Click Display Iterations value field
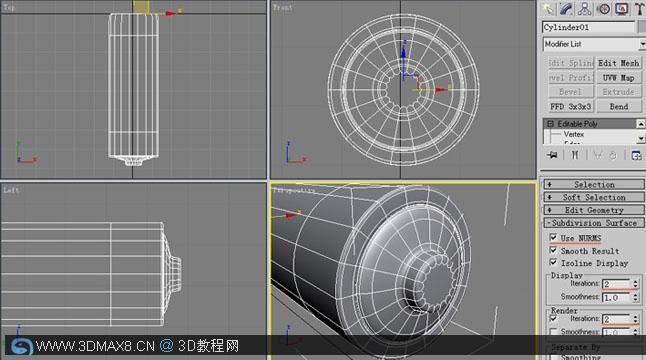The image size is (646, 360). [x=616, y=284]
